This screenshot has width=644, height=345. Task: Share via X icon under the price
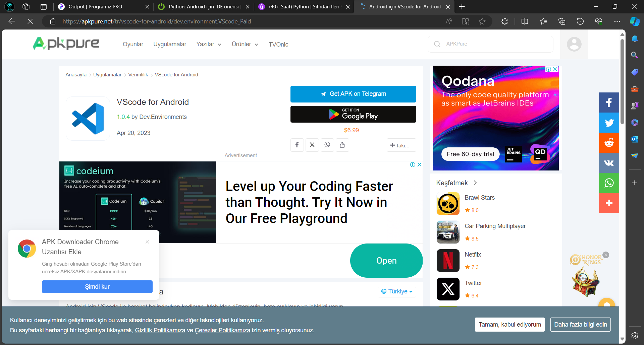click(312, 145)
